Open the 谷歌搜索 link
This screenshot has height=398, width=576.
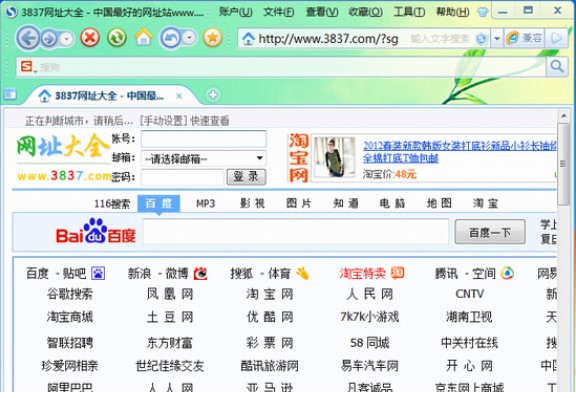[x=70, y=294]
